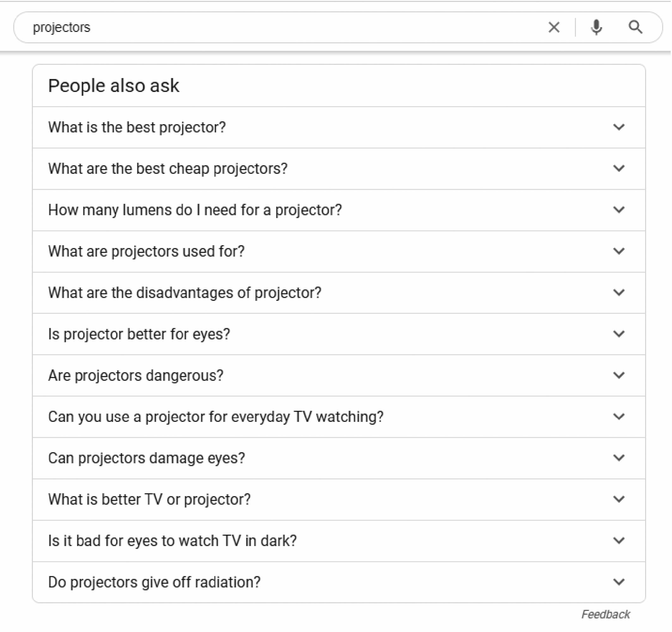
Task: Expand 'What is the best projector?'
Action: [x=137, y=127]
